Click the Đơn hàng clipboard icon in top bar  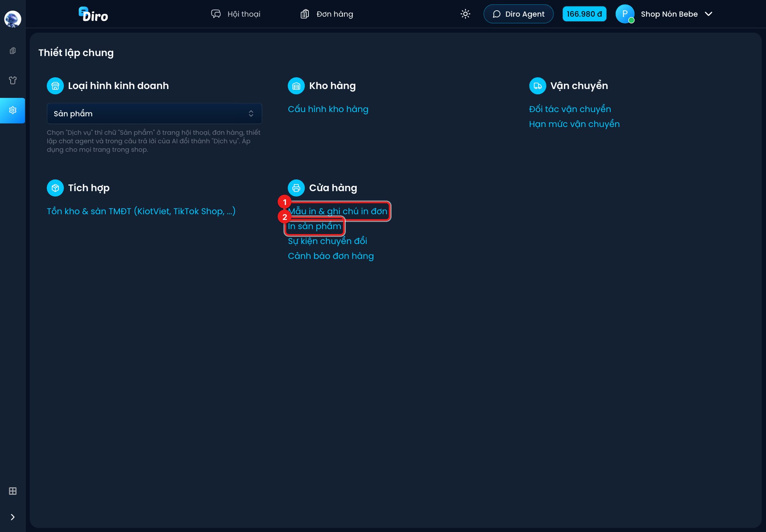point(305,14)
